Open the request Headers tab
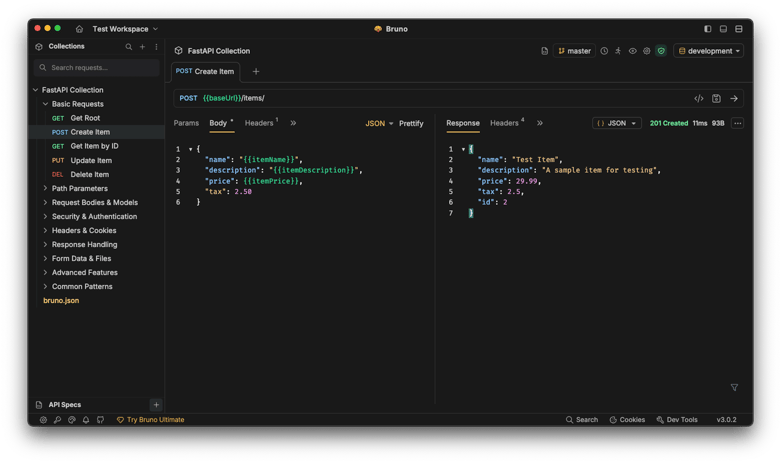This screenshot has height=463, width=781. click(x=259, y=123)
